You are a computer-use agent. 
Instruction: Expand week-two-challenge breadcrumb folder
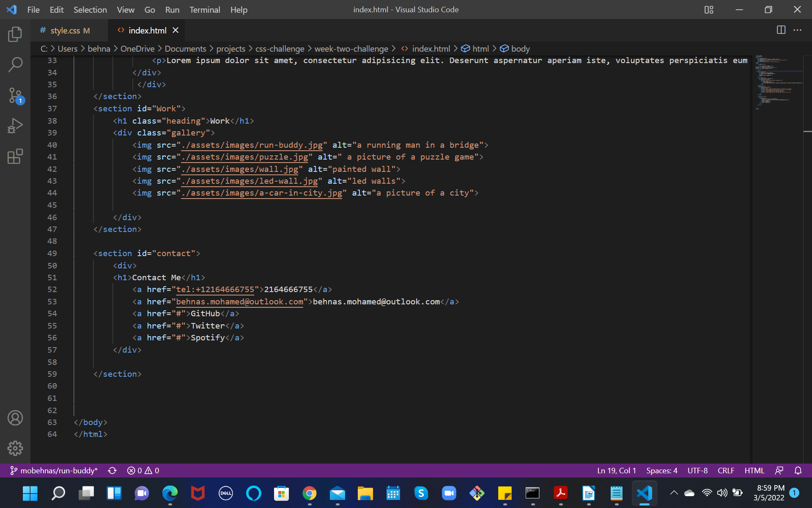[351, 49]
